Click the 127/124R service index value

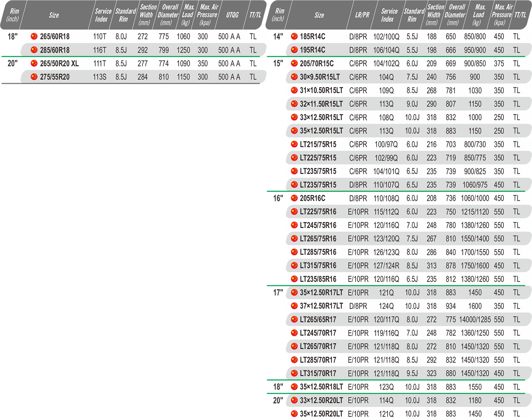[386, 266]
